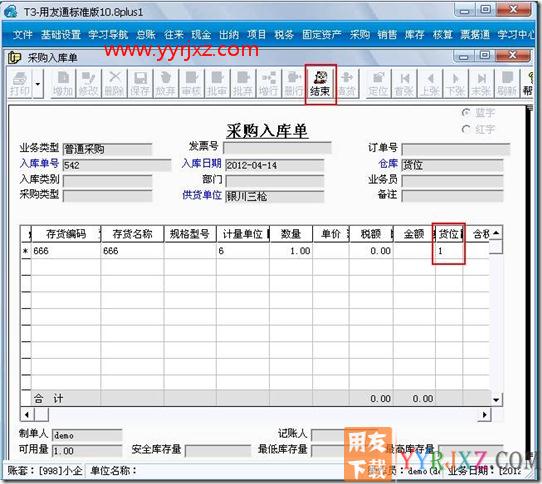Click the 打印 print toolbar icon
This screenshot has height=484, width=542.
click(x=19, y=84)
